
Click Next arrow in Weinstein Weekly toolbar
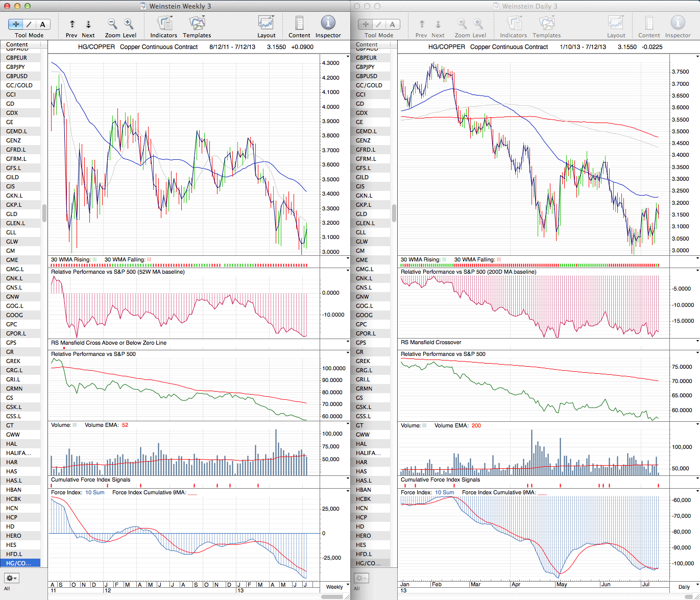(x=88, y=24)
